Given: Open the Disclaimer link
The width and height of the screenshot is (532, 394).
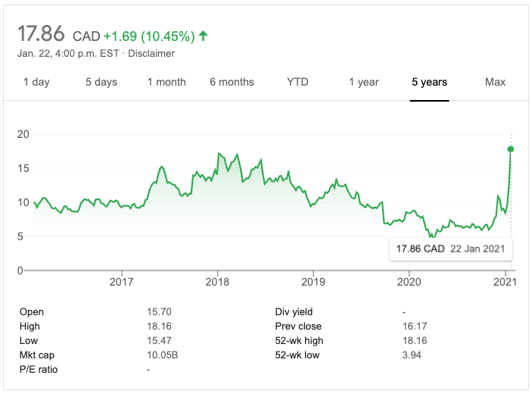Looking at the screenshot, I should (x=151, y=53).
